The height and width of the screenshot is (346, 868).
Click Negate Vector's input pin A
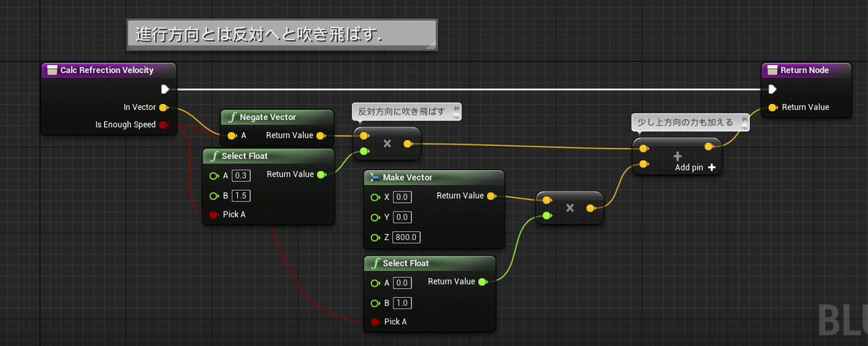tap(231, 135)
